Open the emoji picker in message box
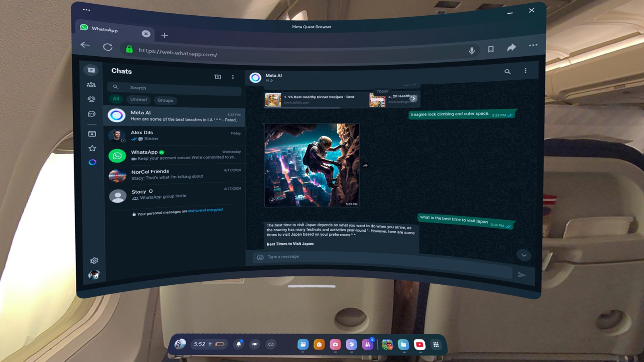 click(260, 257)
